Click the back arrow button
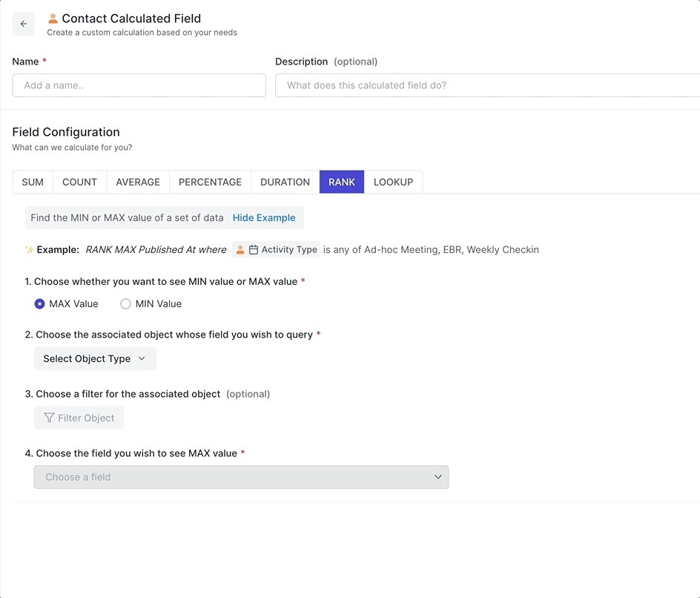Viewport: 700px width, 598px height. [x=24, y=24]
